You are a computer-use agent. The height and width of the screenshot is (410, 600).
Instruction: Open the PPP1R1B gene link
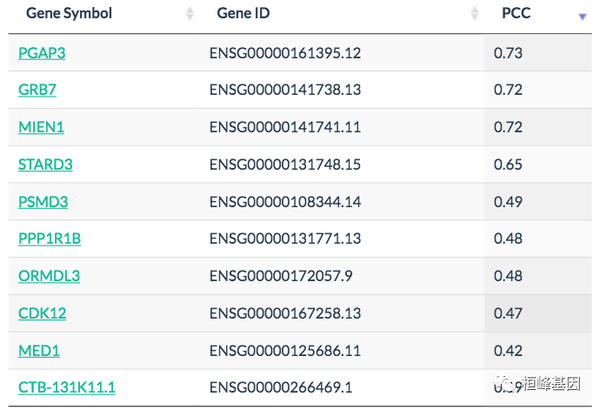(49, 238)
